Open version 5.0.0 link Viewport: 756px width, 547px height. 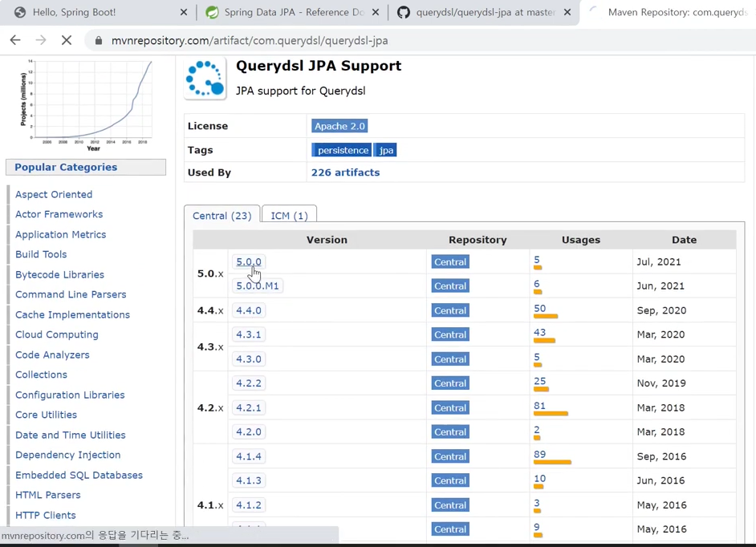pos(249,261)
